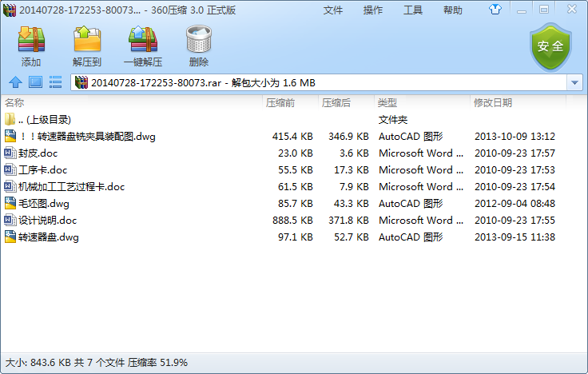Open the 操作 menu
This screenshot has width=588, height=374.
[373, 10]
